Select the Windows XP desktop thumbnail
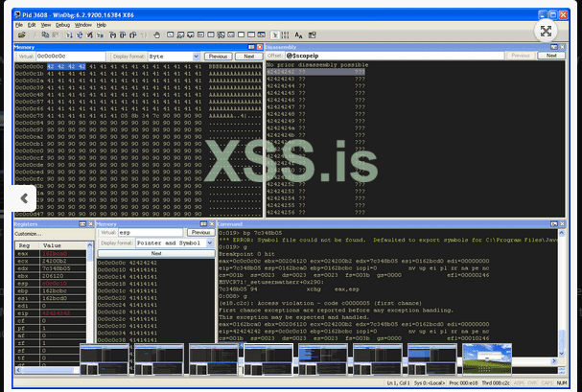Image resolution: width=582 pixels, height=392 pixels. pos(487,359)
